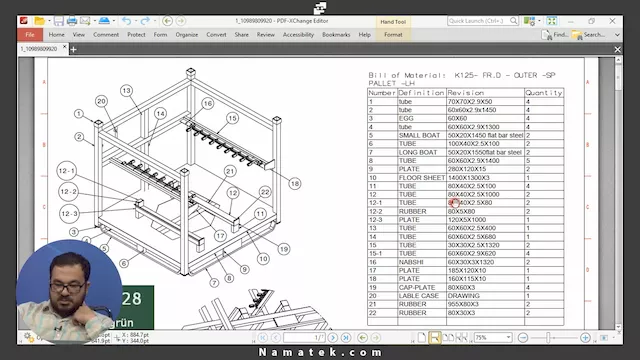Open the Comment ribbon tab
The height and width of the screenshot is (360, 640).
106,35
